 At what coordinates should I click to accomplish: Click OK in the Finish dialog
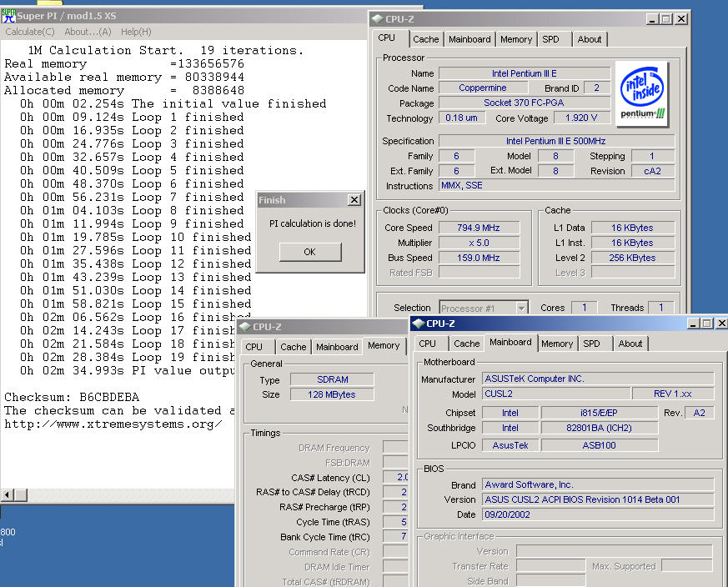[x=310, y=252]
